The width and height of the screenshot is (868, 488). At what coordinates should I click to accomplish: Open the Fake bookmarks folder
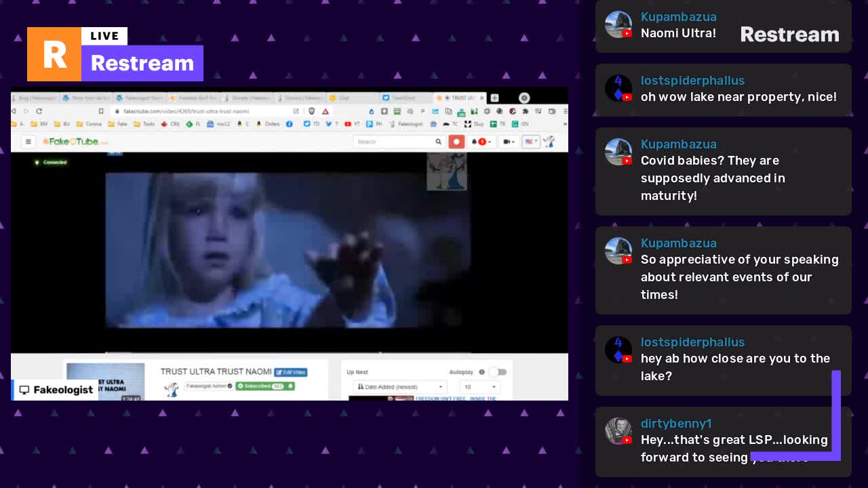click(x=118, y=124)
